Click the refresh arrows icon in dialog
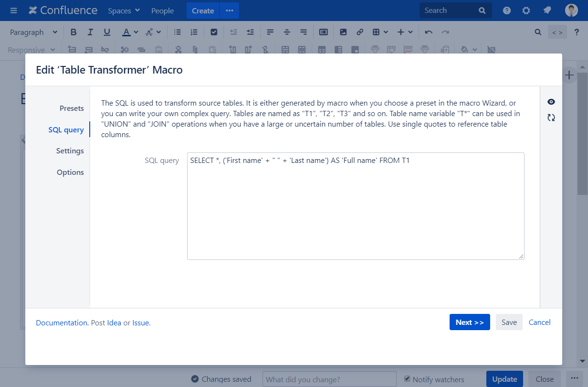 pyautogui.click(x=551, y=118)
